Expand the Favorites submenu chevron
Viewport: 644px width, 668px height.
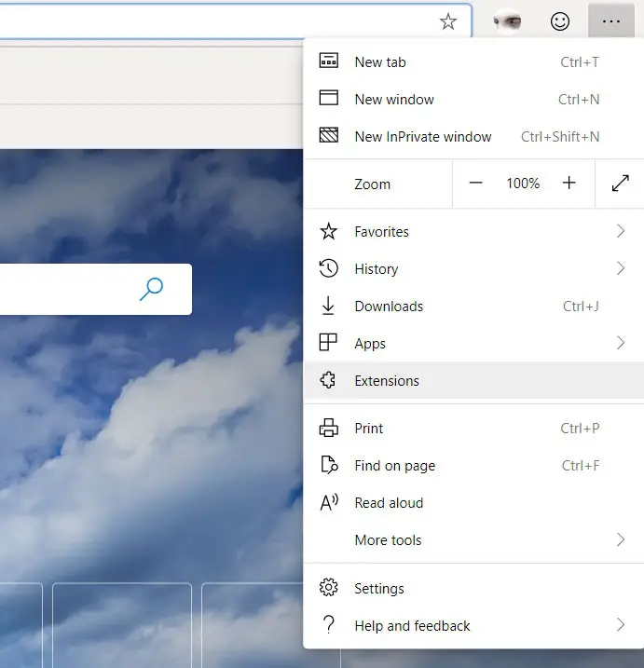tap(621, 231)
